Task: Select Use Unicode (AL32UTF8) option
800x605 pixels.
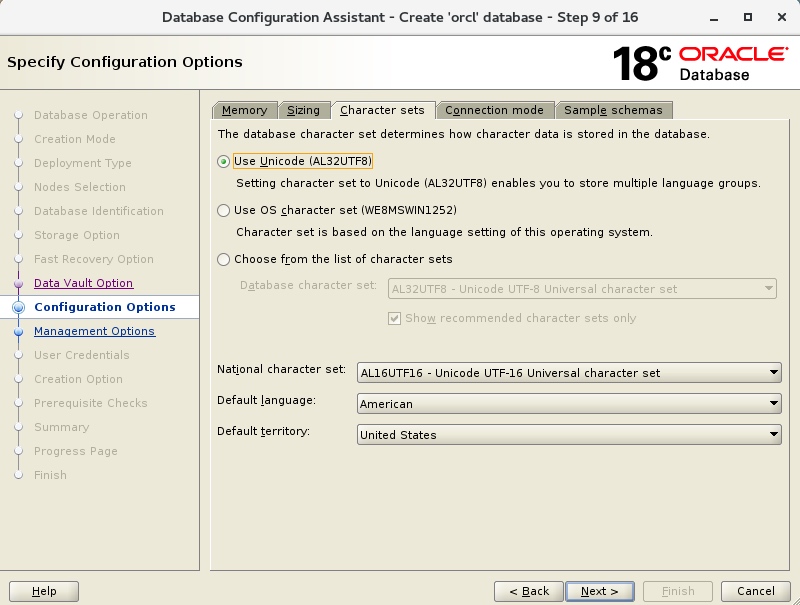Action: coord(224,158)
